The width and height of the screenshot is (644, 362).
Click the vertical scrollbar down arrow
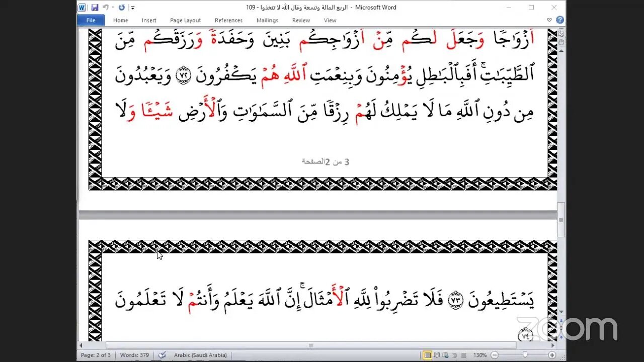561,312
